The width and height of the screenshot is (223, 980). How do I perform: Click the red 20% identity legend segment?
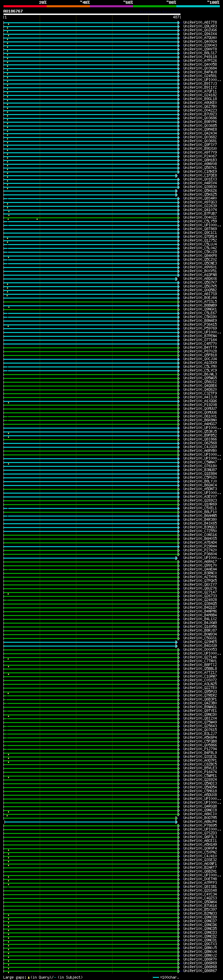[x=25, y=6]
